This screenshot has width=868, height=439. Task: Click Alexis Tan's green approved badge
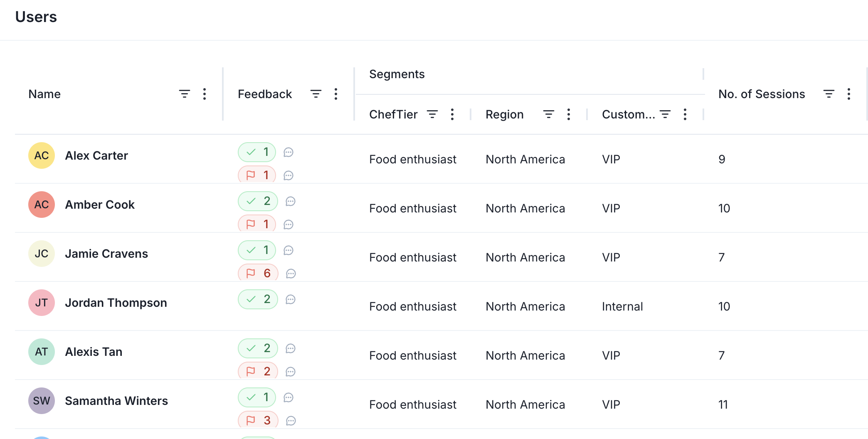[x=257, y=348]
